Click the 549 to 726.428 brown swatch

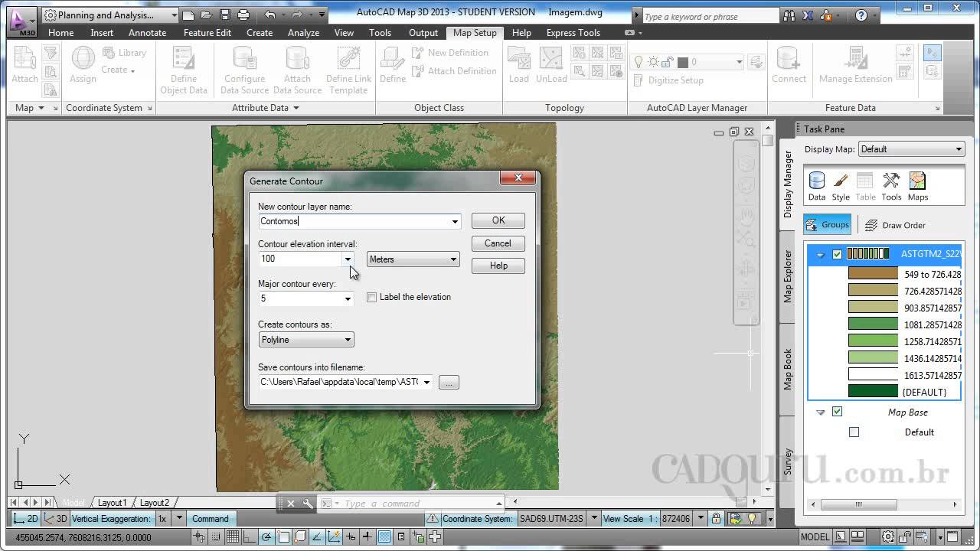tap(873, 273)
